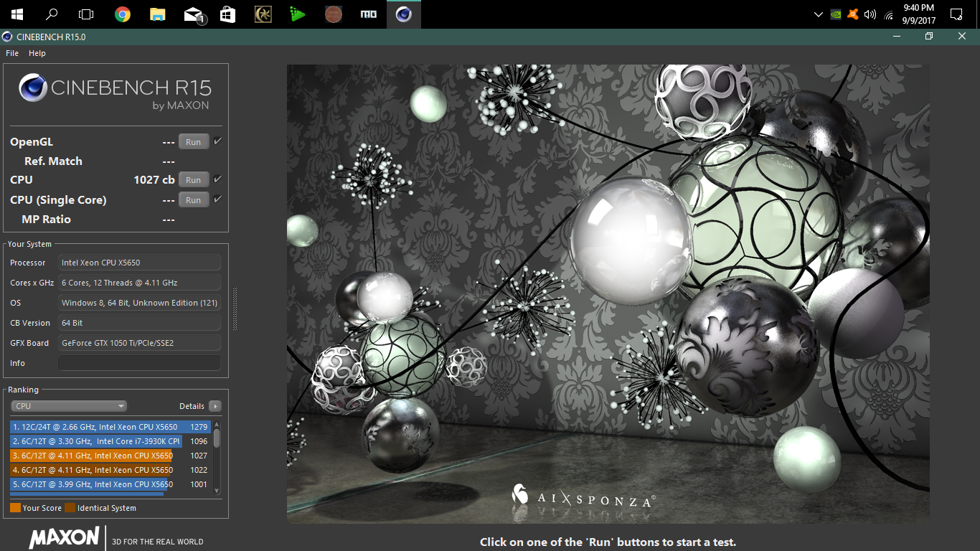Select ranking row '5. 6C/12T @ 3.99 GHz'

coord(110,484)
